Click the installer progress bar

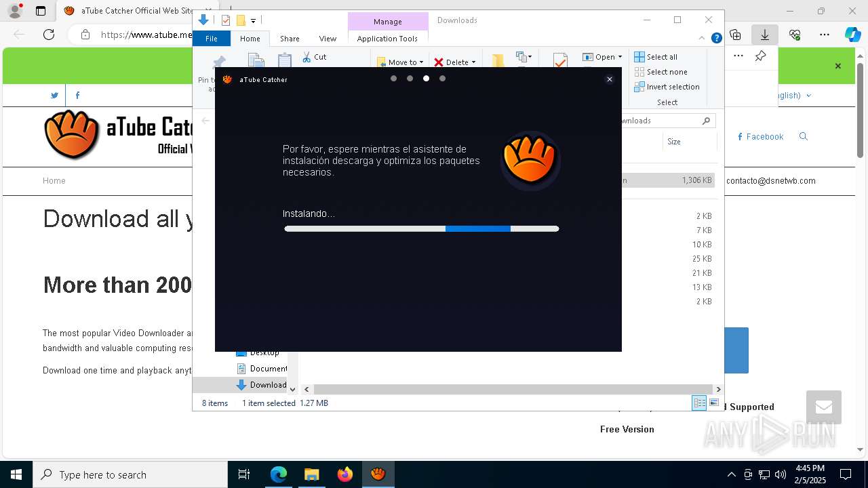click(422, 228)
